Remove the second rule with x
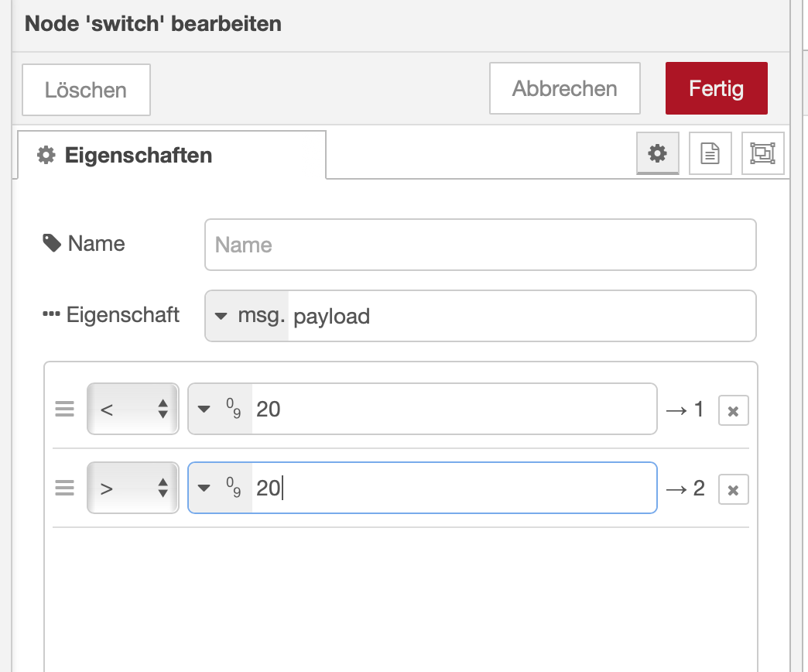 pyautogui.click(x=733, y=489)
